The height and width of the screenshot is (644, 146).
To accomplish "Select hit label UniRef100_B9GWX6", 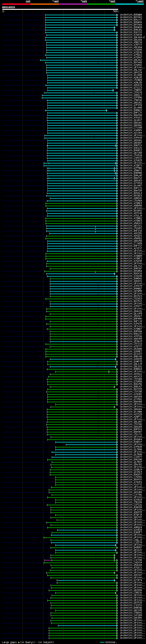I will click(131, 22).
